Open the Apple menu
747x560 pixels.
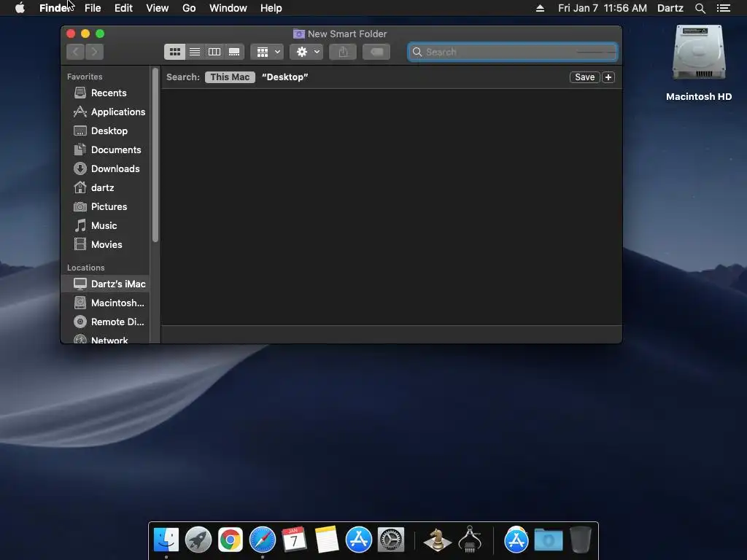tap(20, 8)
